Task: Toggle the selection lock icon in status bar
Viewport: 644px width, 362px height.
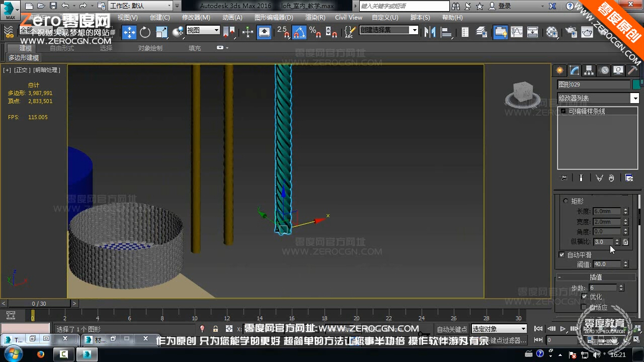Action: [x=215, y=329]
